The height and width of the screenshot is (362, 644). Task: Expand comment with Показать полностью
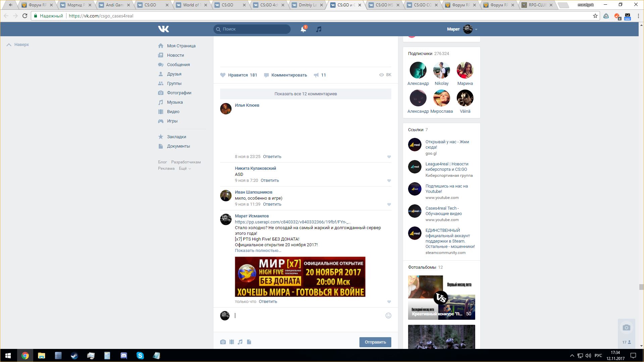click(258, 251)
